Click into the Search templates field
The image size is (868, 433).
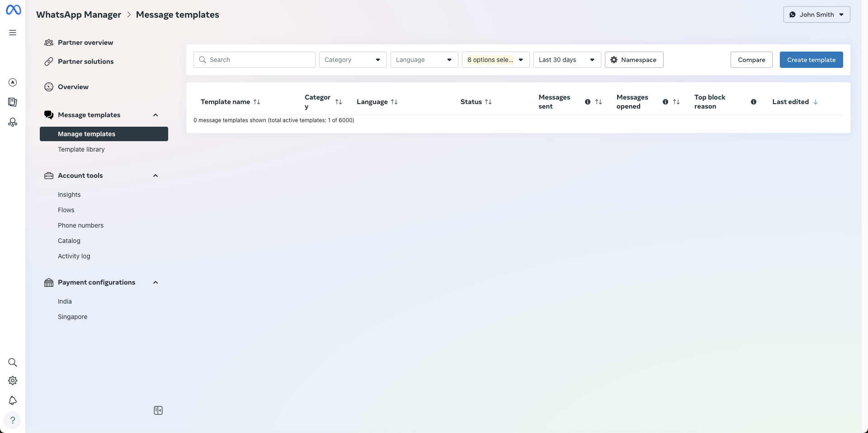260,60
